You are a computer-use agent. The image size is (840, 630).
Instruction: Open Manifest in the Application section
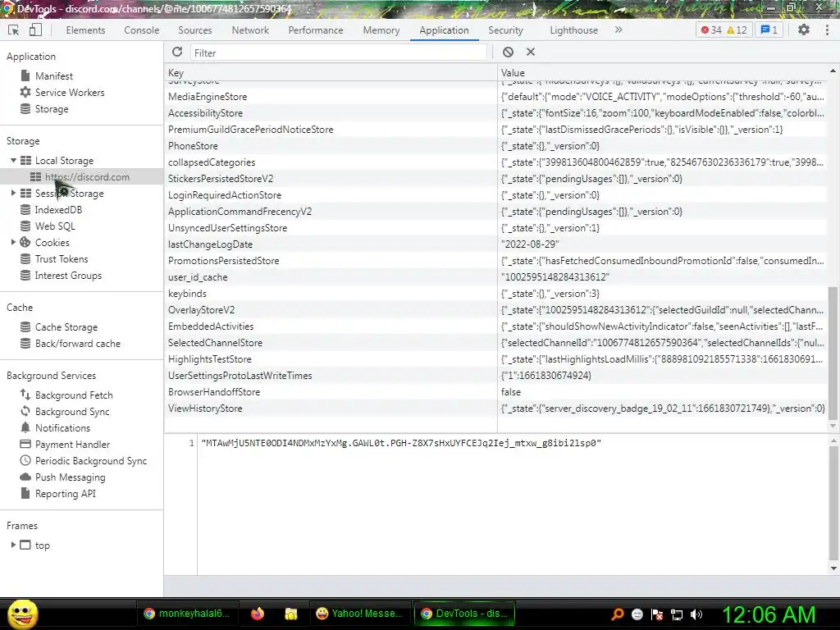(x=53, y=76)
